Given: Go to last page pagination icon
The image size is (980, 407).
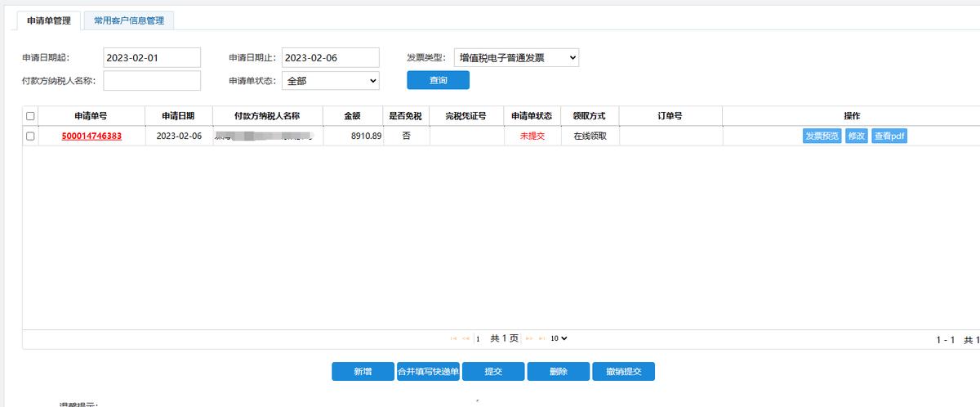Looking at the screenshot, I should click(x=541, y=338).
